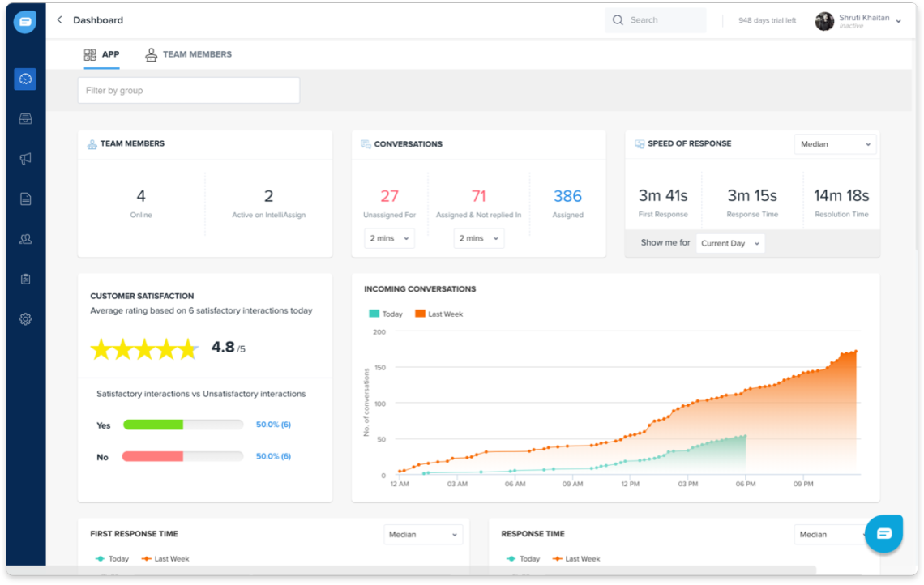Click the Filter by group input field
This screenshot has width=924, height=585.
click(188, 90)
